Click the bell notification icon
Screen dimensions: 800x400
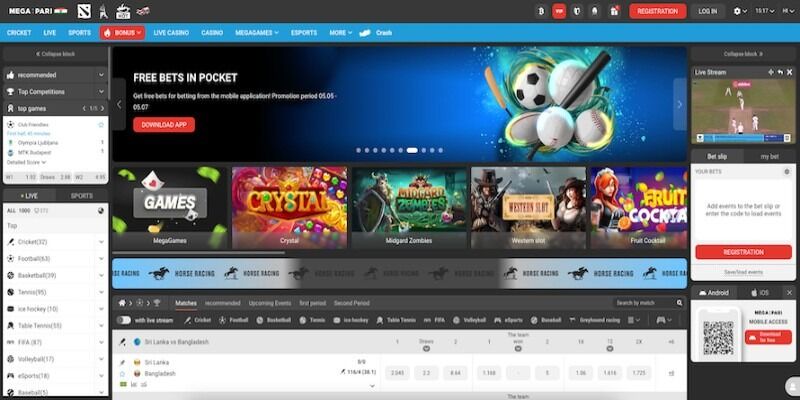tap(595, 11)
